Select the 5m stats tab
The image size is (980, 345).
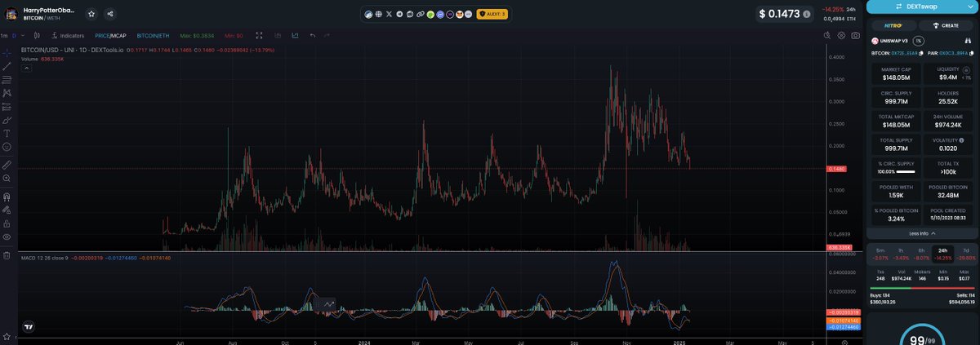879,253
